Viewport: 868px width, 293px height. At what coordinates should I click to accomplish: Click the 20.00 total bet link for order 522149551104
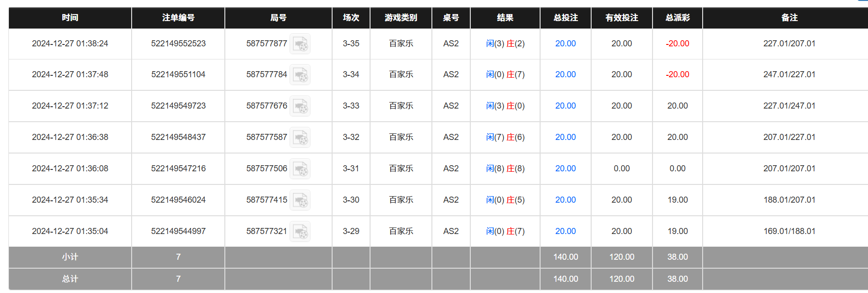(565, 74)
